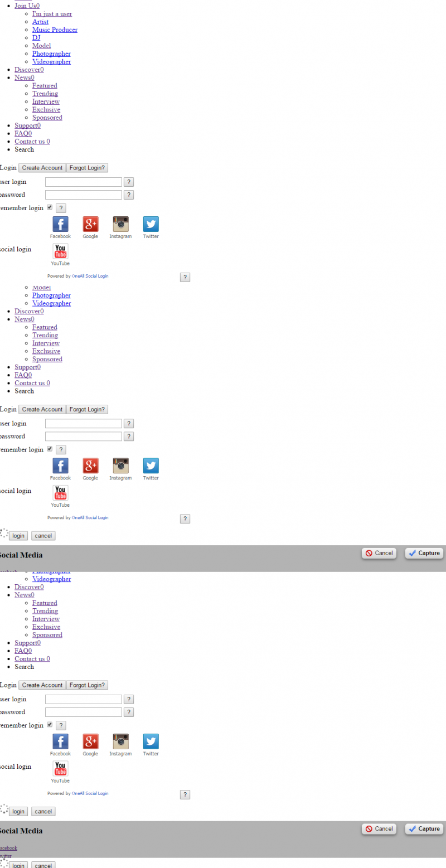Toggle remember login checkbox in the bottommost form
The height and width of the screenshot is (868, 446).
point(50,725)
